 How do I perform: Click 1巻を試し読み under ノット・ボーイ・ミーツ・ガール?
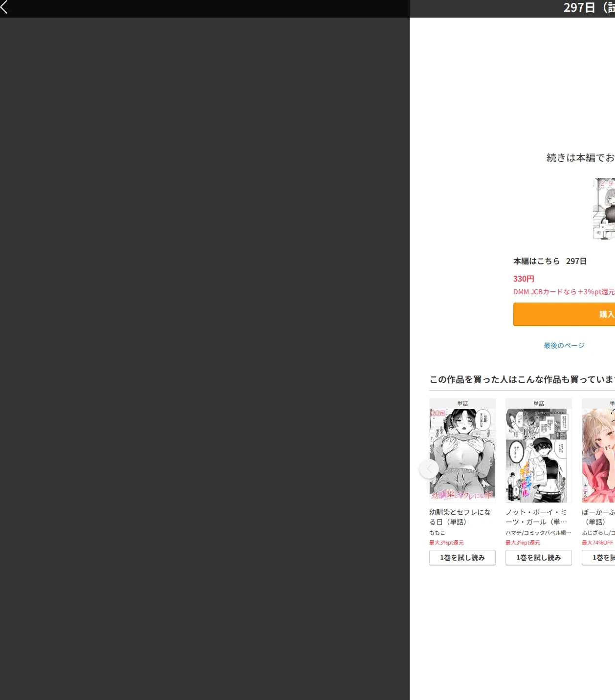point(539,558)
